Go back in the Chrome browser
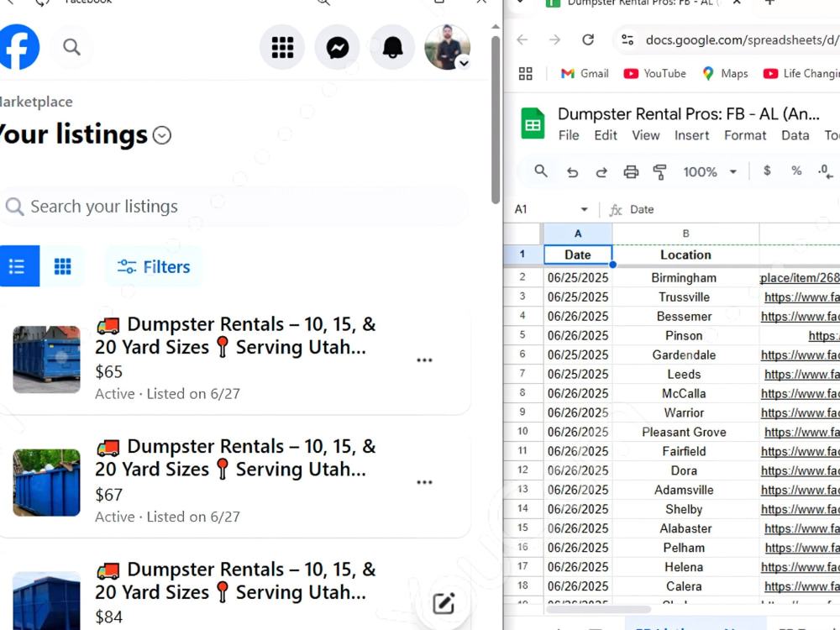 pos(522,39)
